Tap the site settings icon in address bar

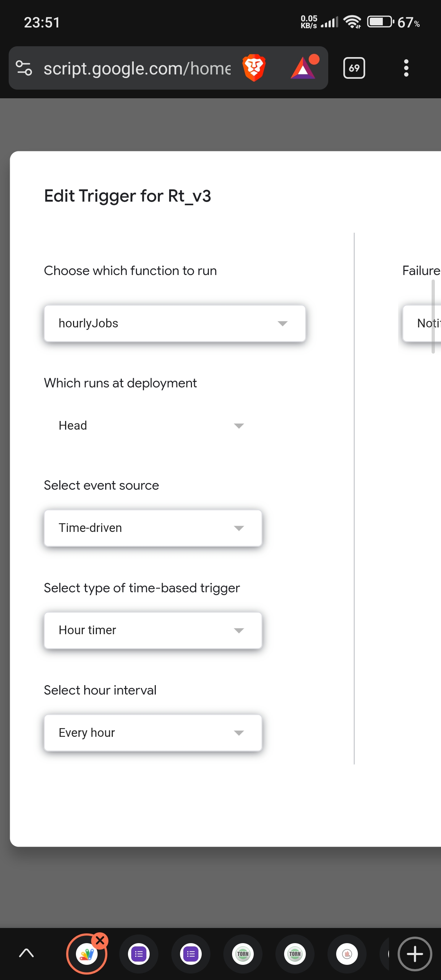tap(24, 68)
